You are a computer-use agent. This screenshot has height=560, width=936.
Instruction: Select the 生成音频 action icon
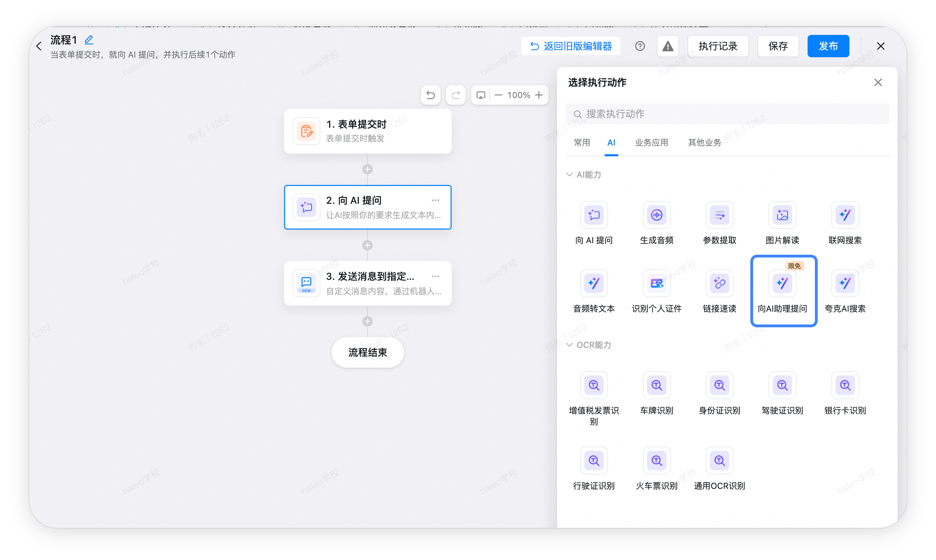point(656,215)
